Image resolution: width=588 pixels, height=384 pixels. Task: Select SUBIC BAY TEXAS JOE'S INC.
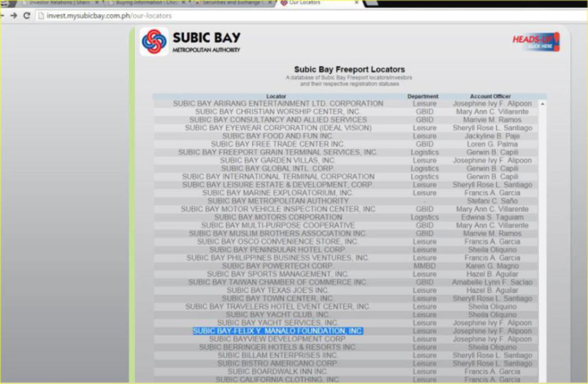point(278,291)
